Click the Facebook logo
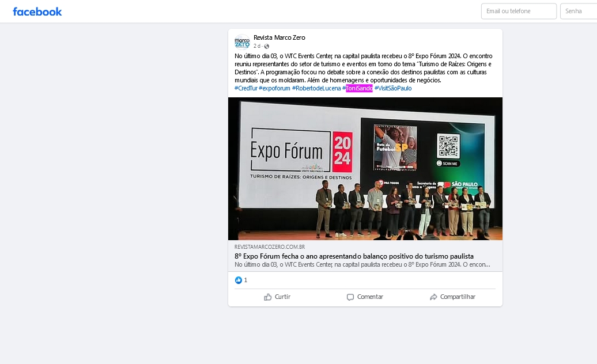 pos(37,12)
